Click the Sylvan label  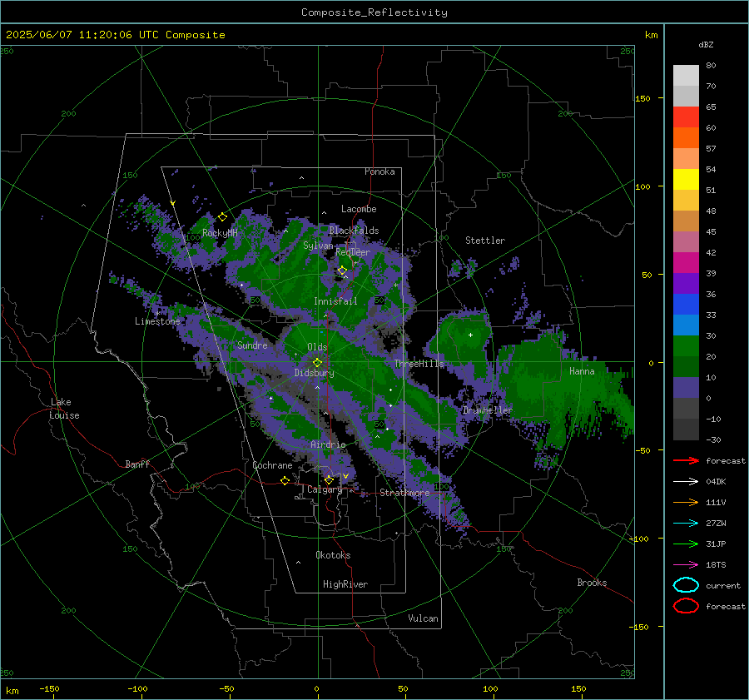[318, 246]
